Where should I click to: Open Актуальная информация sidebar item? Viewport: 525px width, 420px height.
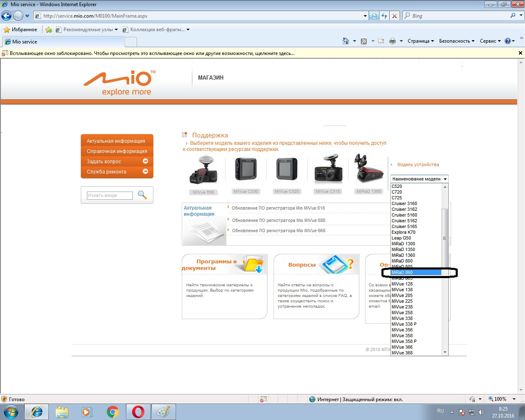pyautogui.click(x=117, y=141)
